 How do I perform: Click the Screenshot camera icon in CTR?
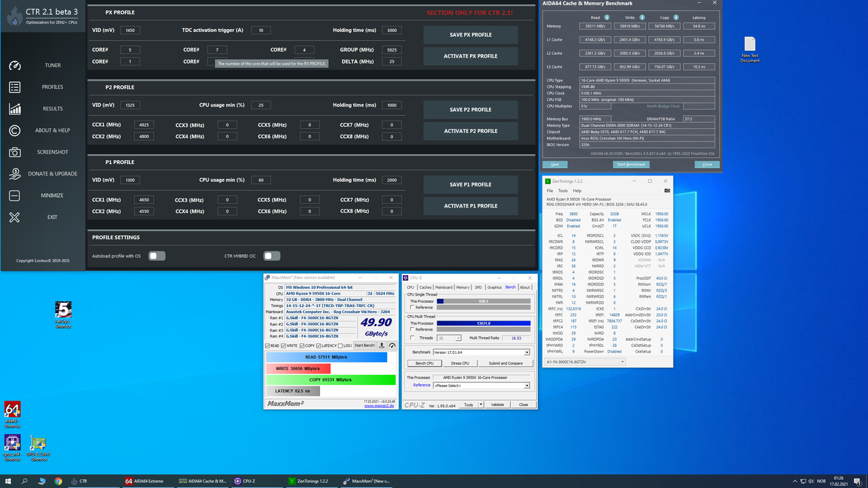pos(15,152)
